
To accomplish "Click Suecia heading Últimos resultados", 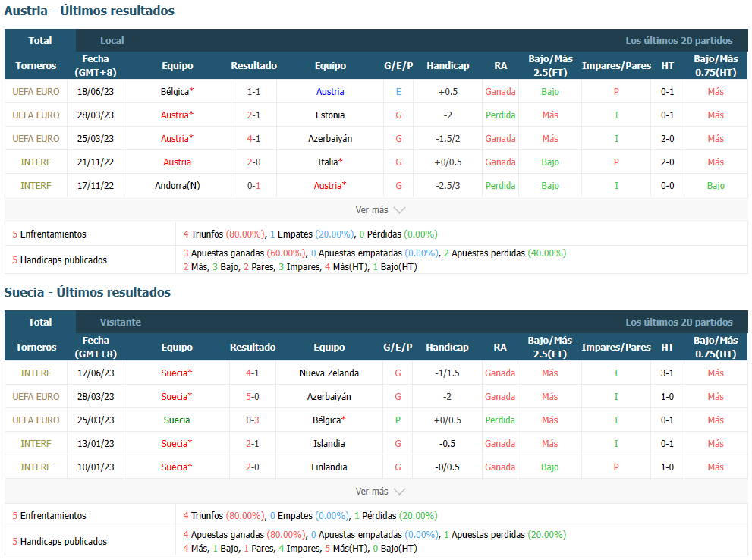I will (x=87, y=292).
